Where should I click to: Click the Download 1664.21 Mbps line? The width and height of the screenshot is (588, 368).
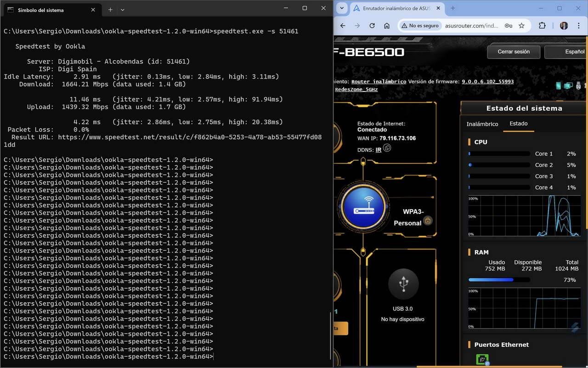(102, 84)
